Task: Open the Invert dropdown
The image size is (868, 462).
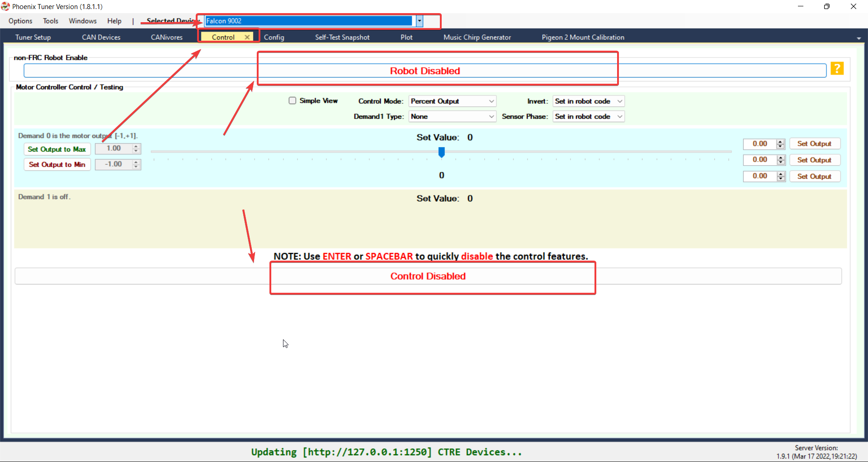Action: tap(589, 101)
